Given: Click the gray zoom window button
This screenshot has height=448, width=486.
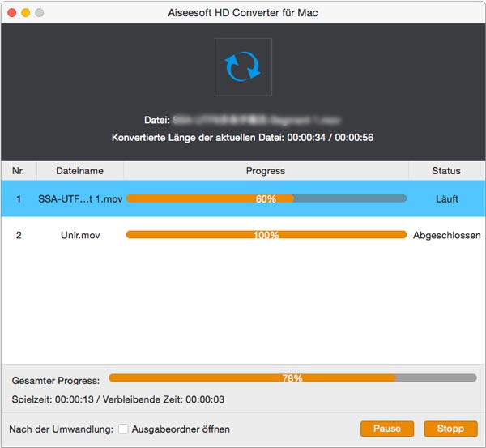Looking at the screenshot, I should tap(40, 13).
